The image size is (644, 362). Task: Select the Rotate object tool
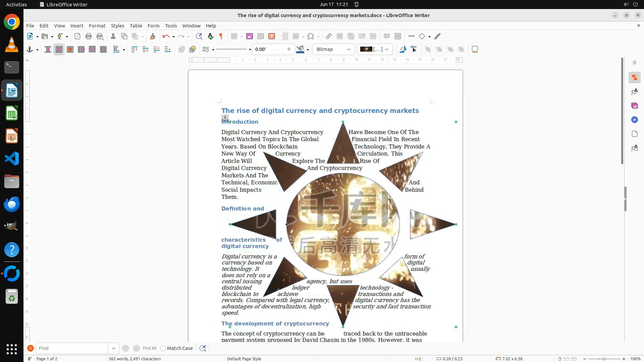tap(402, 49)
